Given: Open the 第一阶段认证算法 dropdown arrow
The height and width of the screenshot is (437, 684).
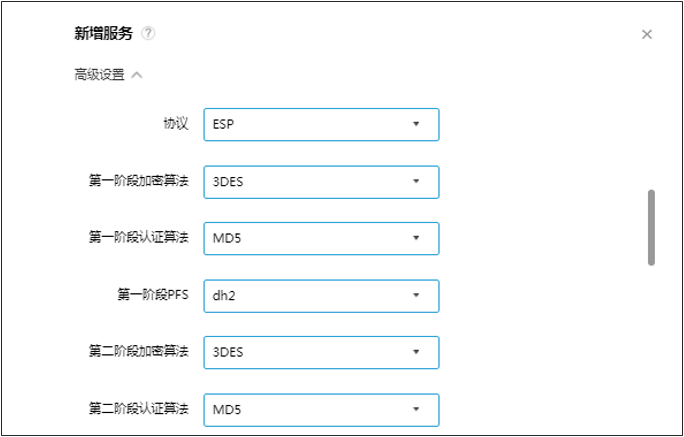Looking at the screenshot, I should (x=416, y=238).
